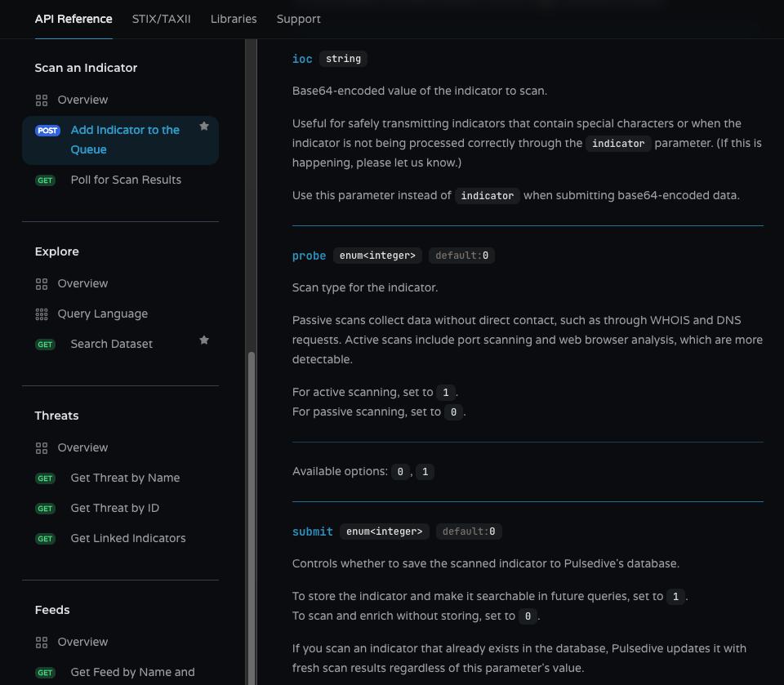Screen dimensions: 784x685
Task: Click the submit parameter name
Action: (312, 532)
